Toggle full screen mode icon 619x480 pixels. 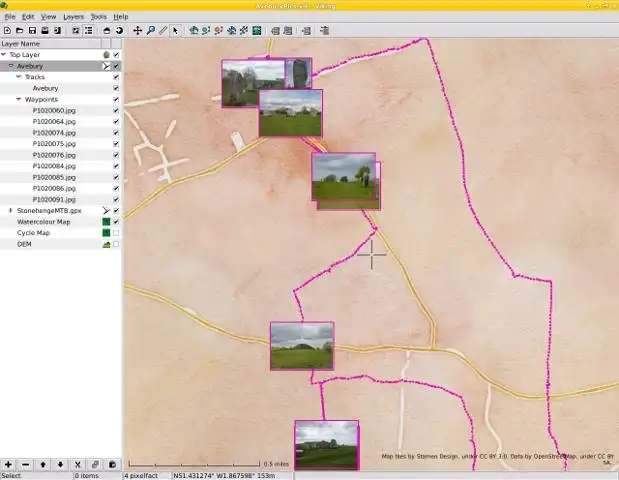(76, 30)
